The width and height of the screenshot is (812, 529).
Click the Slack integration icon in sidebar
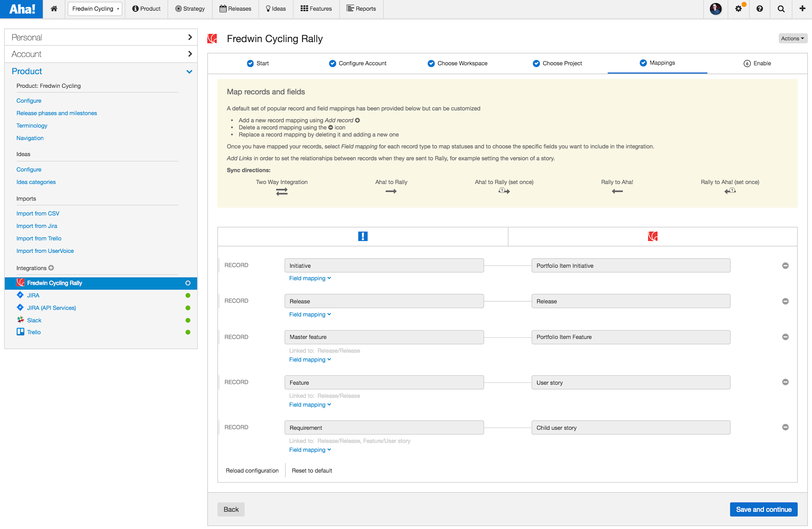pyautogui.click(x=20, y=320)
